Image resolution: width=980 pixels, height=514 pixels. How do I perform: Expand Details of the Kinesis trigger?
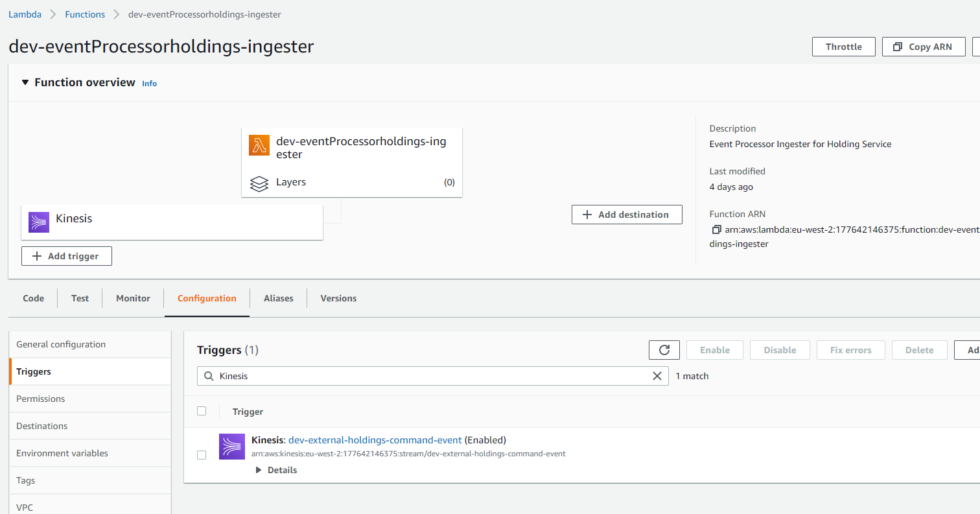277,470
